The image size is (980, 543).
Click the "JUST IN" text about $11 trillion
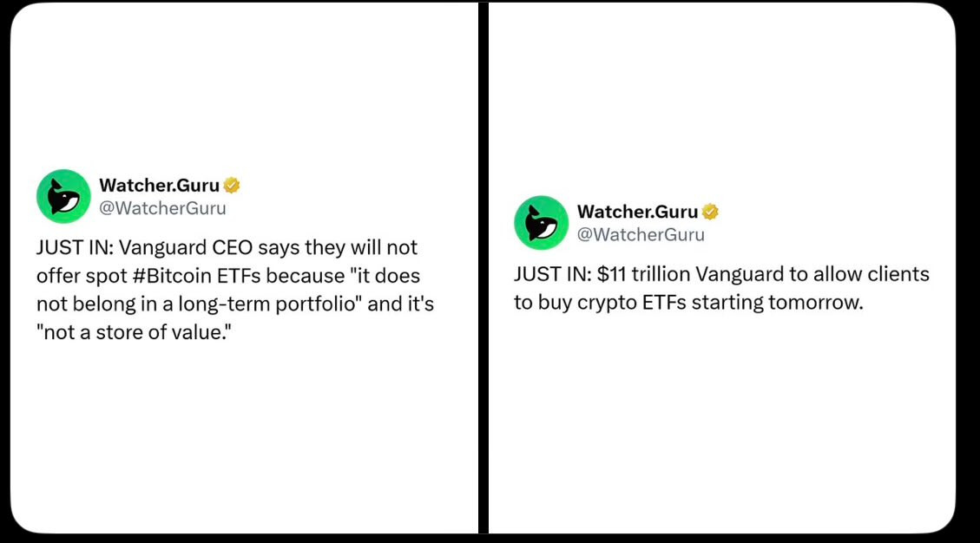click(553, 274)
